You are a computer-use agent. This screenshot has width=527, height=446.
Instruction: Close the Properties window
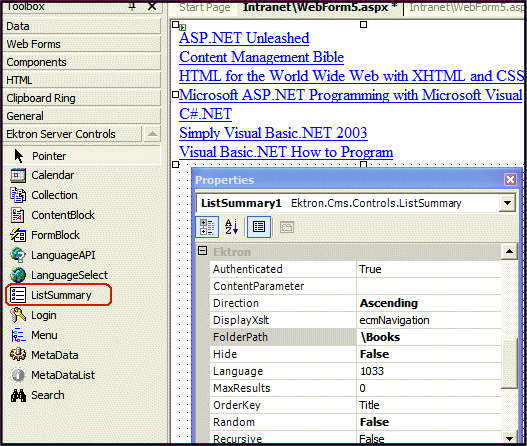coord(511,179)
